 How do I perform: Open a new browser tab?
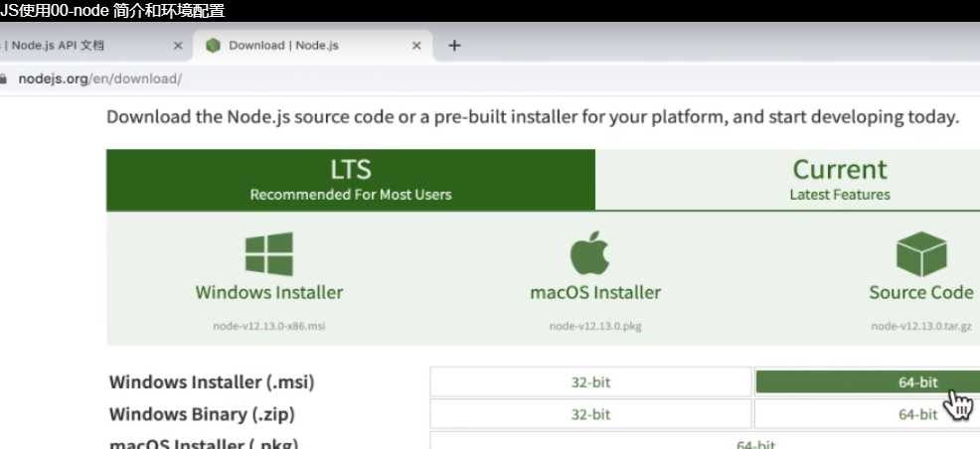(454, 46)
